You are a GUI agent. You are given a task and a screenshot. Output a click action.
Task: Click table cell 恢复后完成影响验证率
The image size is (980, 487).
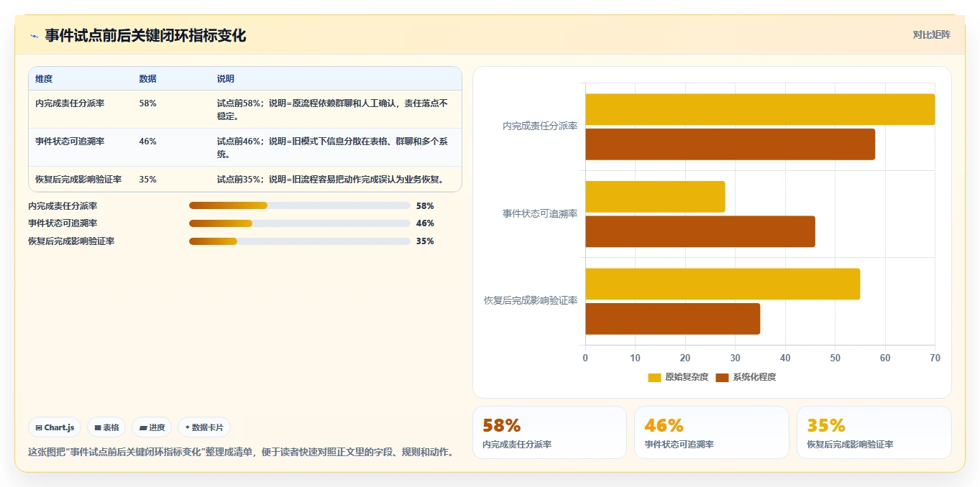(78, 180)
